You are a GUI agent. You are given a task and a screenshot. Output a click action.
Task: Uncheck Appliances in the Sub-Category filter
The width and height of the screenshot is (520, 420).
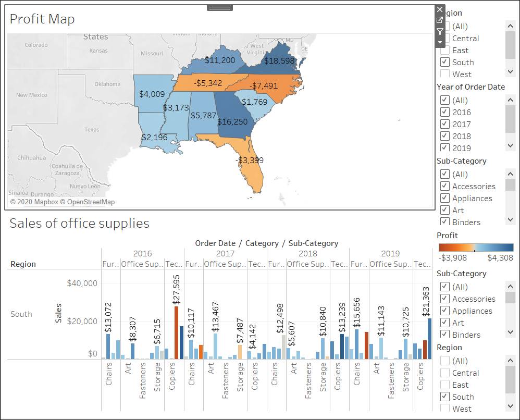click(445, 198)
